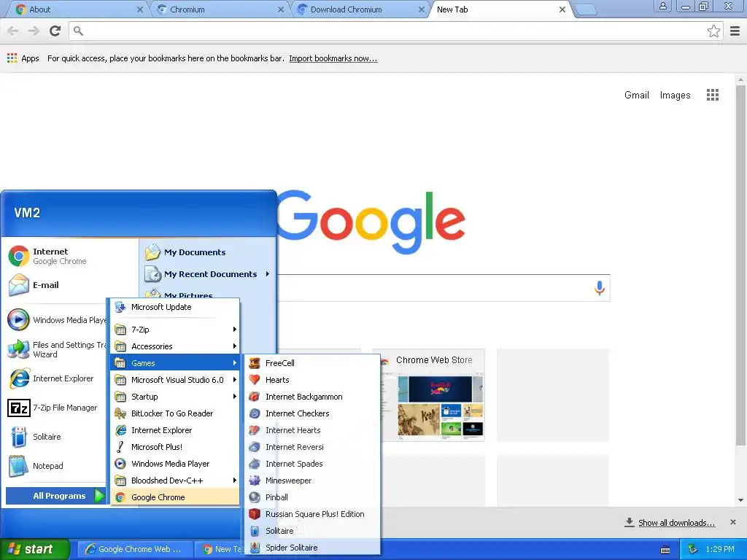The width and height of the screenshot is (747, 560).
Task: Click the Start button
Action: [x=35, y=549]
